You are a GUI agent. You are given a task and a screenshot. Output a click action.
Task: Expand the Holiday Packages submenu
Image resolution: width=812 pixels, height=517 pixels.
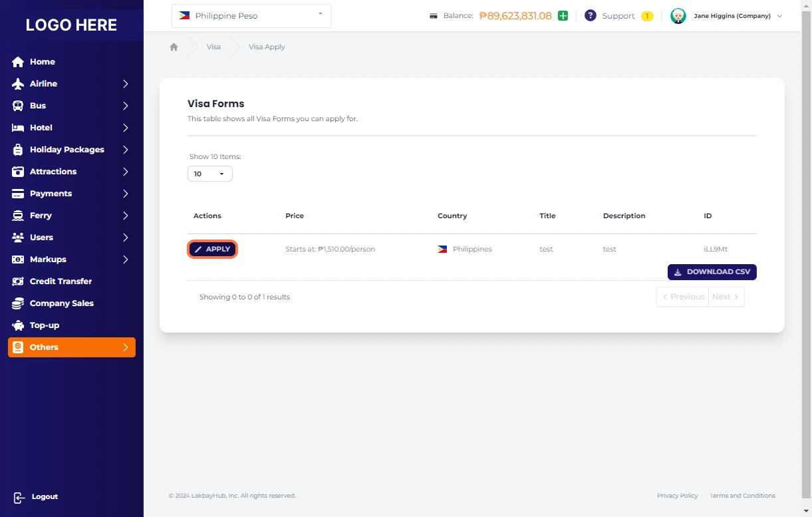pyautogui.click(x=125, y=150)
